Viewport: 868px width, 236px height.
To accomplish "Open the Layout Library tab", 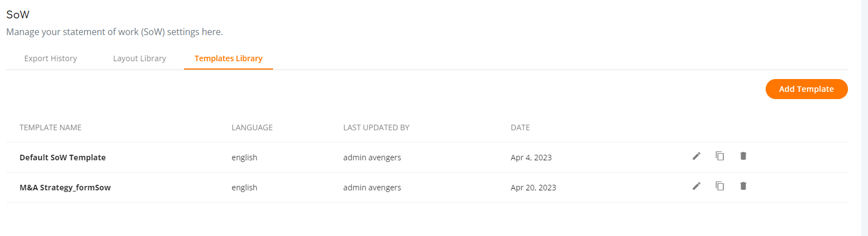I will point(140,58).
